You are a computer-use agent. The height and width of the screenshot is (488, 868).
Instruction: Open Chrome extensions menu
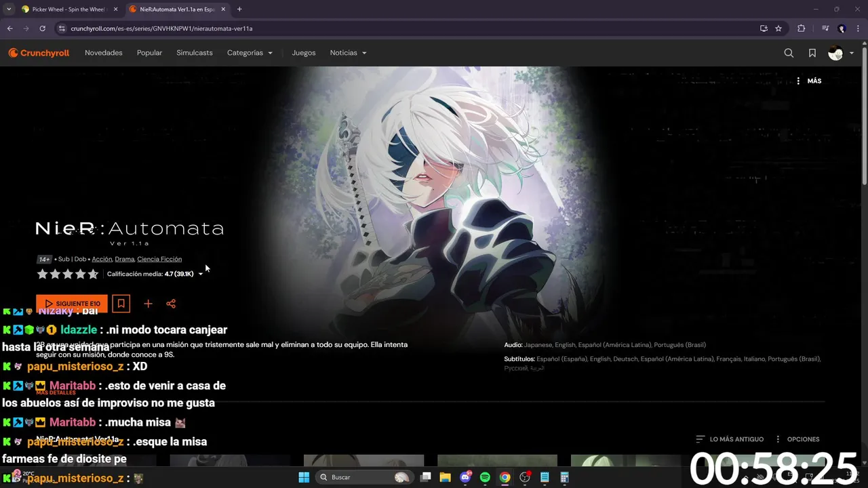(802, 28)
